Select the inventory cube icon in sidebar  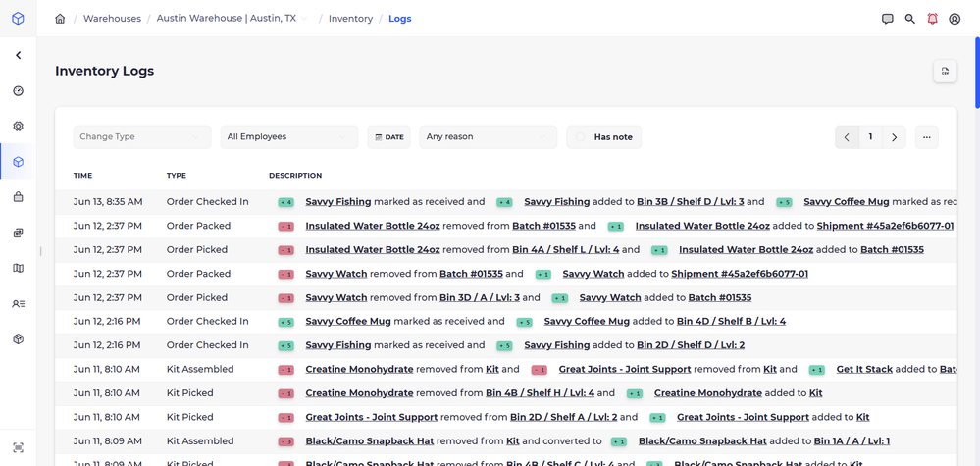click(x=18, y=162)
